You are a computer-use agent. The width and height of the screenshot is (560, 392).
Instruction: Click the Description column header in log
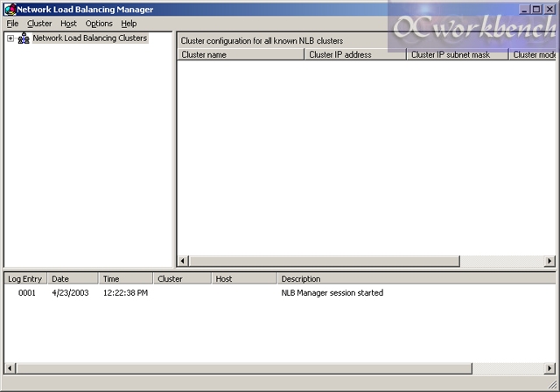416,279
